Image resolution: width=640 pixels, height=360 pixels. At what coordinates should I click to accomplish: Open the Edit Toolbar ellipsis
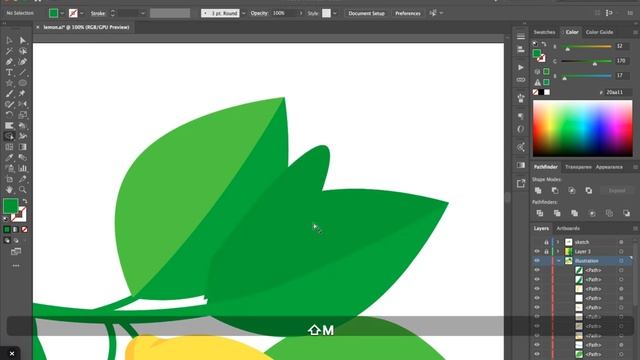[x=16, y=266]
